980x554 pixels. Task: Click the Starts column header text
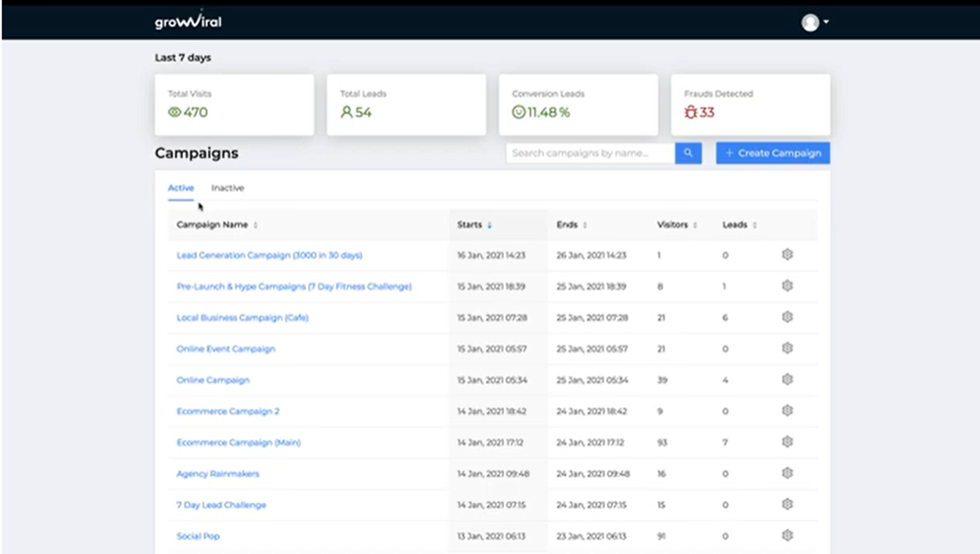pyautogui.click(x=470, y=225)
